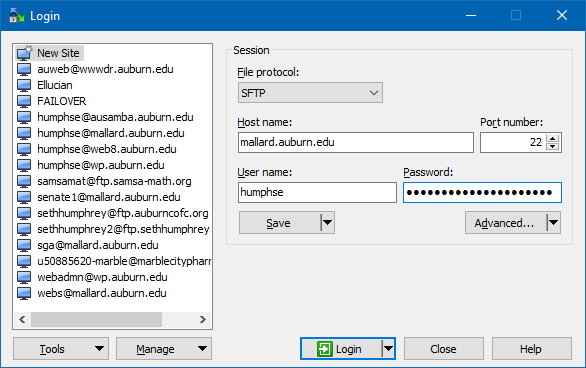Click the FAILOVER site monitor icon
Screen dimensions: 586x368
tap(24, 101)
